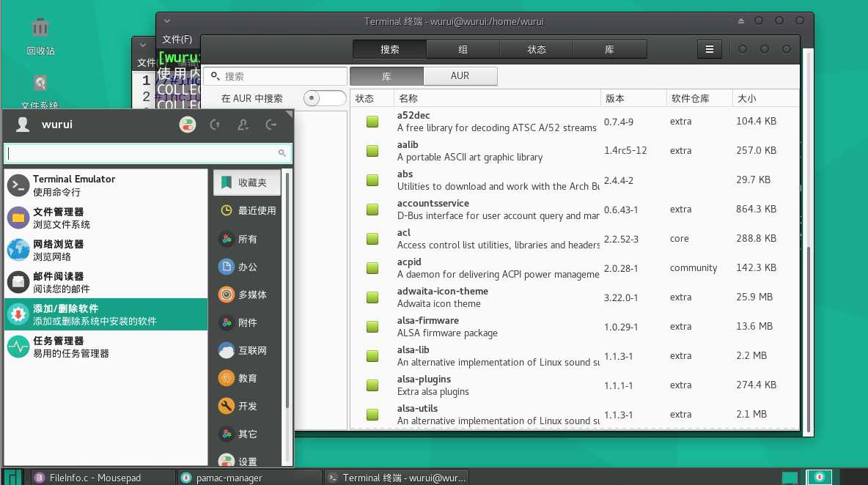
Task: Click the pamac update tray icon
Action: coord(820,477)
